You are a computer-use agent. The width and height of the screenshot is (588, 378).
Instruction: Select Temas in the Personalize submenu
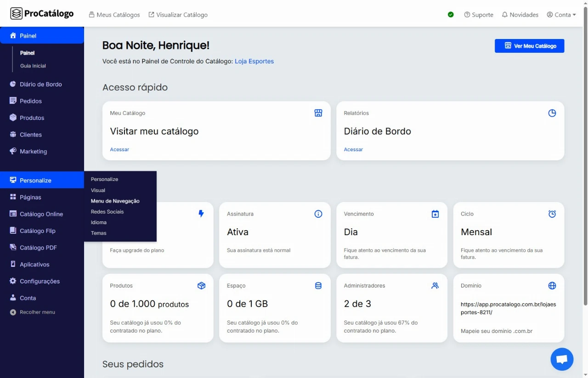pos(98,233)
